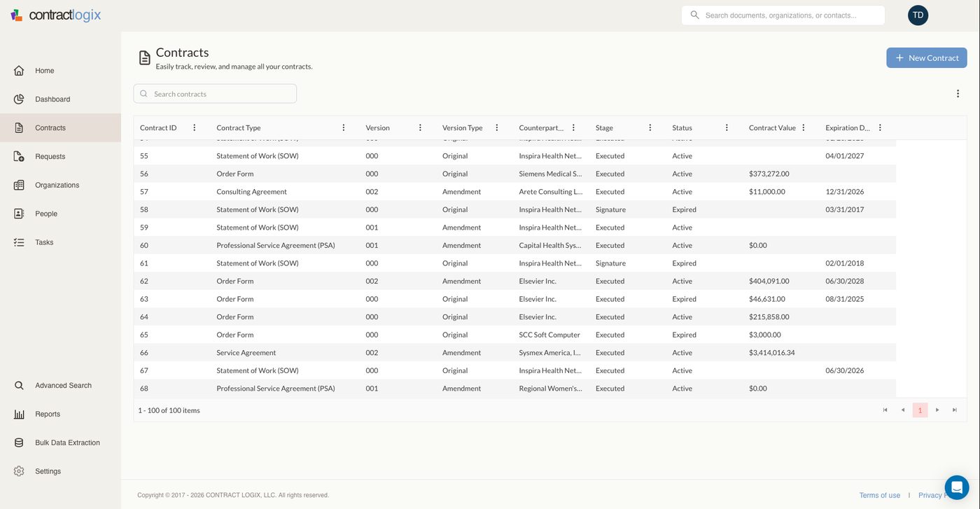
Task: Focus the global search documents field
Action: (x=783, y=15)
